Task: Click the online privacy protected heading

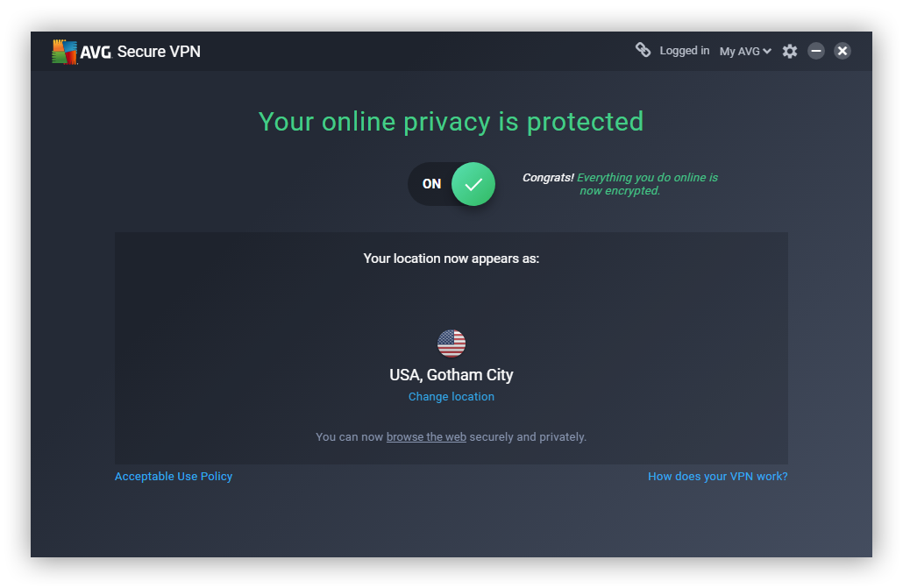Action: tap(451, 122)
